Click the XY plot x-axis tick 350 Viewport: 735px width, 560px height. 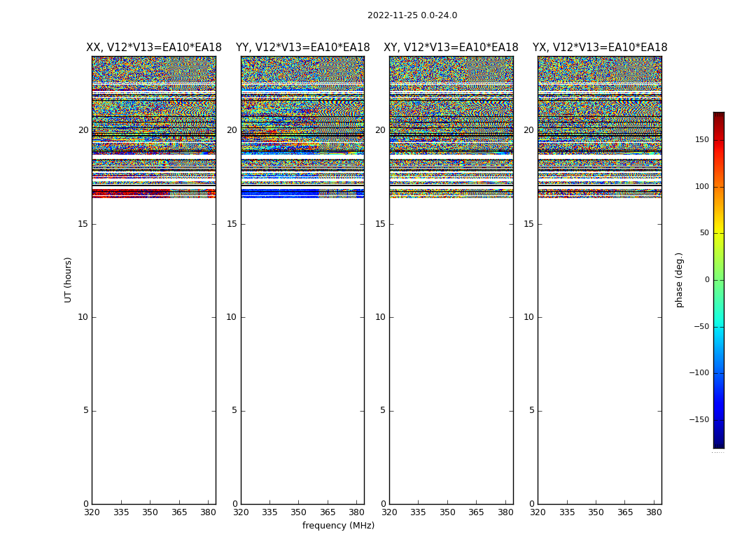click(448, 512)
